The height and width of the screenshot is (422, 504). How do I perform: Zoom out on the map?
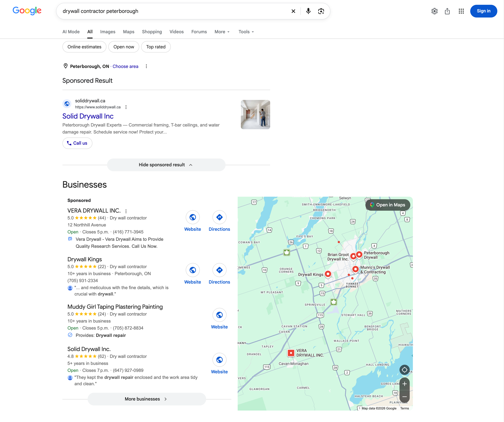(x=404, y=397)
